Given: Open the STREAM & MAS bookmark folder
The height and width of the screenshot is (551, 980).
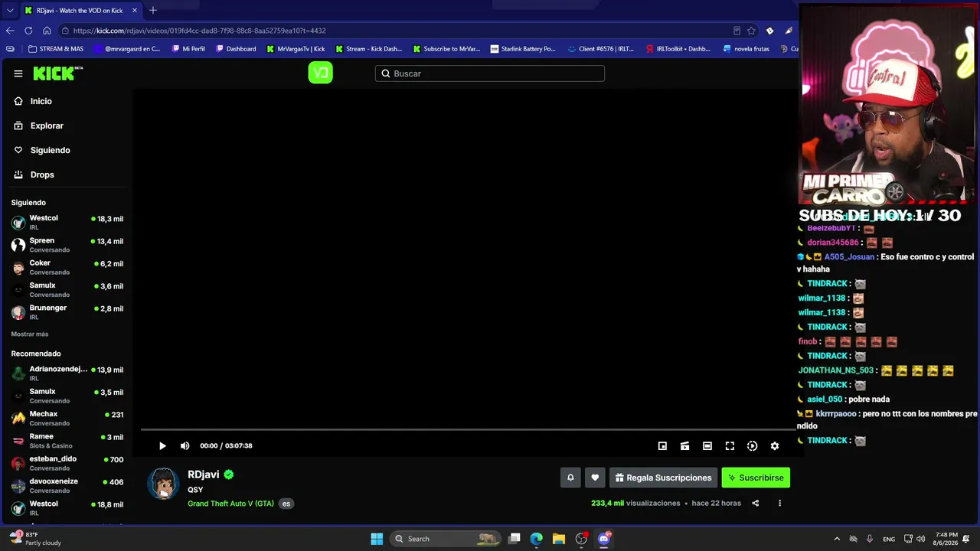Looking at the screenshot, I should (56, 49).
